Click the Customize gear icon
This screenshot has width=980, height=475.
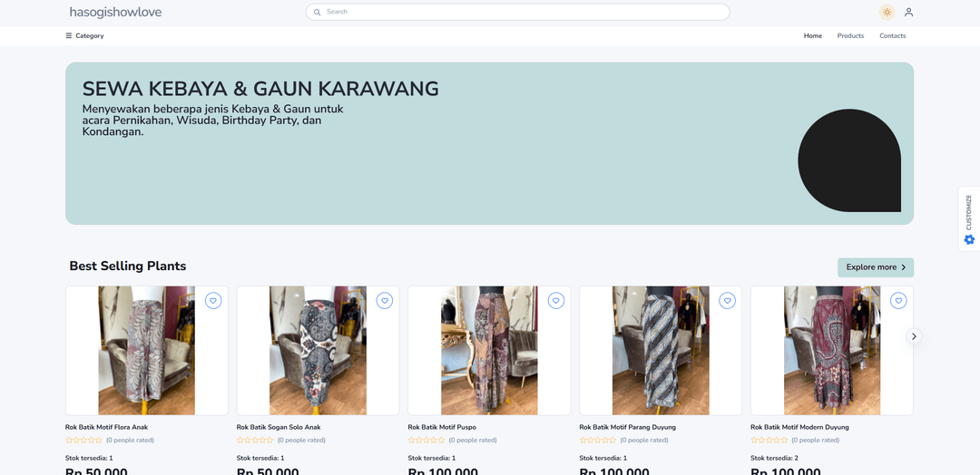tap(969, 239)
